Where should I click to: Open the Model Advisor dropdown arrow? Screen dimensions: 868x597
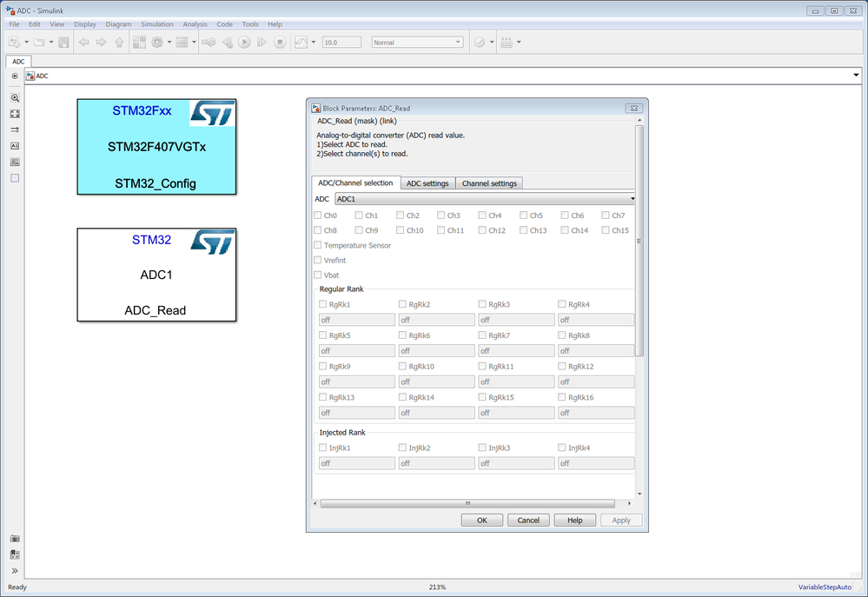492,42
